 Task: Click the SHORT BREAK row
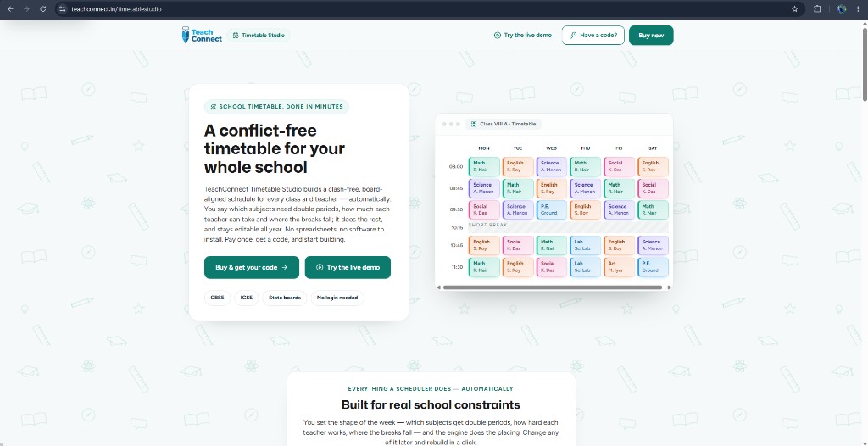coord(569,227)
